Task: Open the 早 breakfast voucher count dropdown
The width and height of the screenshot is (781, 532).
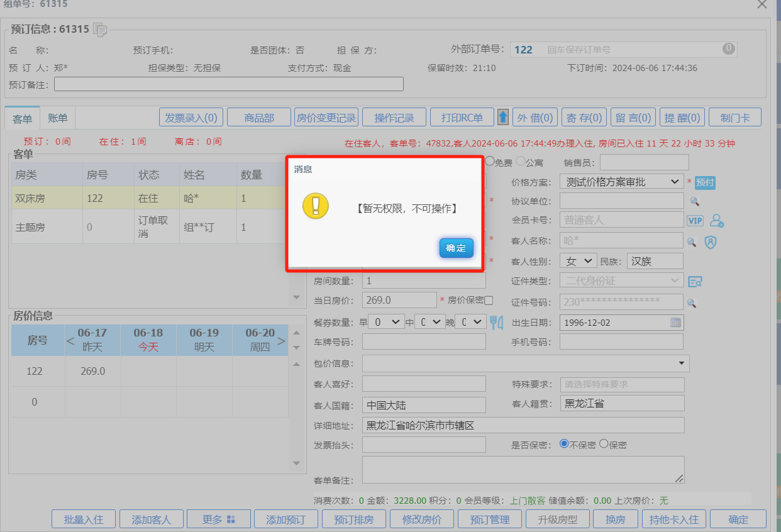Action: [x=385, y=322]
